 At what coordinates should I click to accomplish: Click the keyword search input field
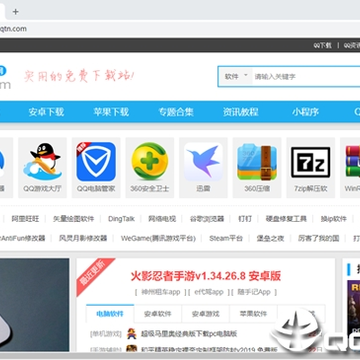(x=306, y=77)
